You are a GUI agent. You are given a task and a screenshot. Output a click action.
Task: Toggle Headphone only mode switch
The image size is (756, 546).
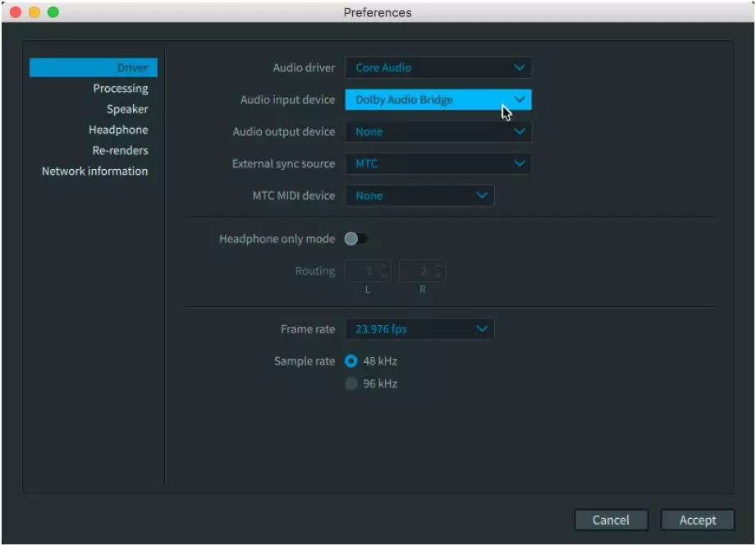(355, 239)
